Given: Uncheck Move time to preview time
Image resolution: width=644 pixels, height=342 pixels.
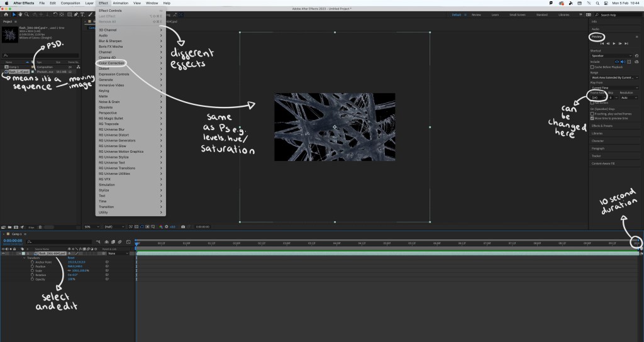Looking at the screenshot, I should (592, 118).
